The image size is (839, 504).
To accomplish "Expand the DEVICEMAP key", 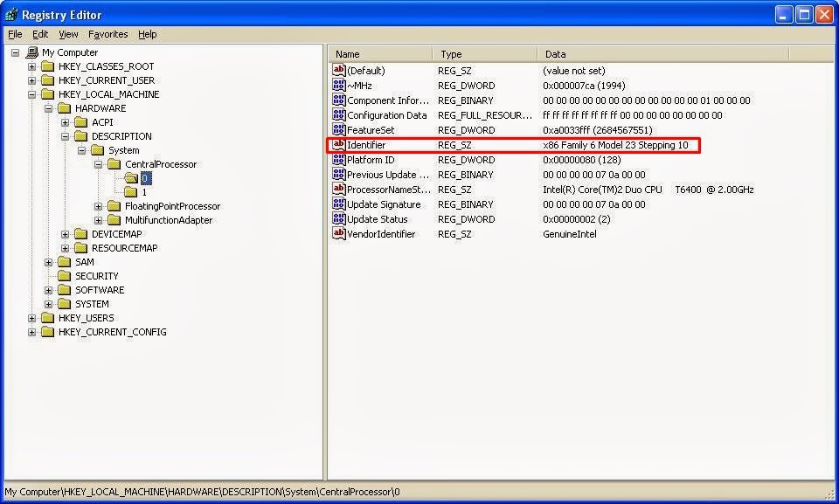I will click(66, 234).
